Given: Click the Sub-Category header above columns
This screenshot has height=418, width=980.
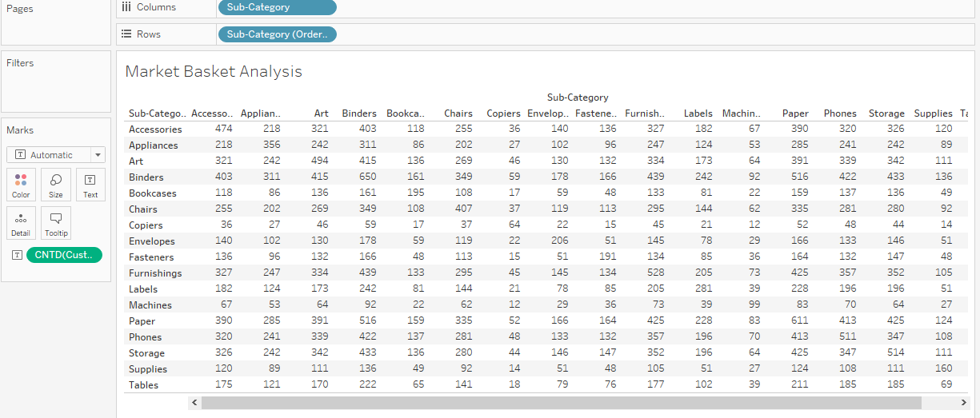Looking at the screenshot, I should 578,98.
